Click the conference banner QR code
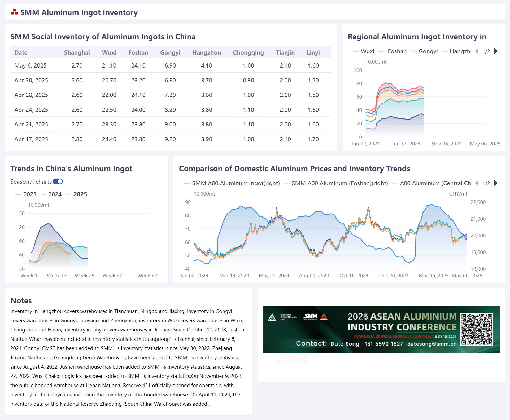Image resolution: width=510 pixels, height=420 pixels. (477, 329)
